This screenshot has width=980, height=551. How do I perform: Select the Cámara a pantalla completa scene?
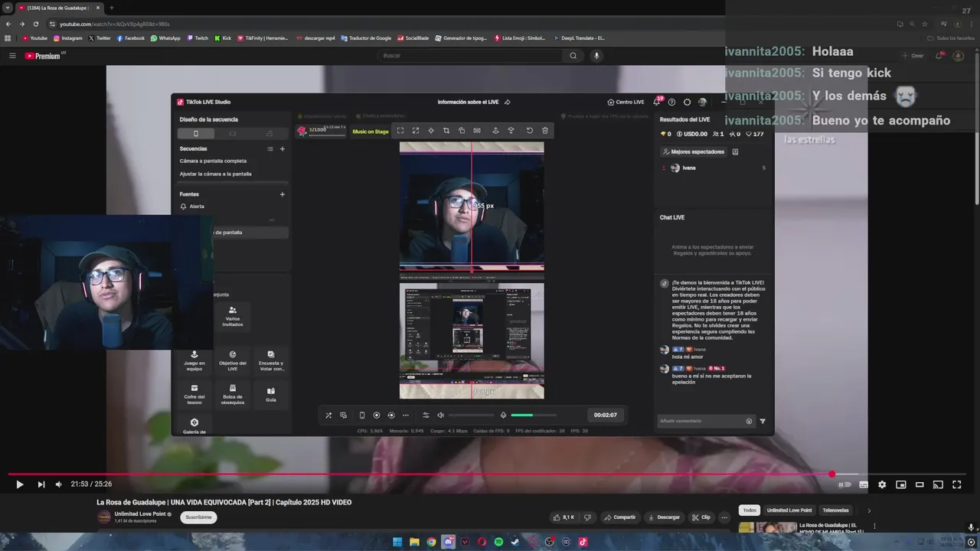pos(213,161)
